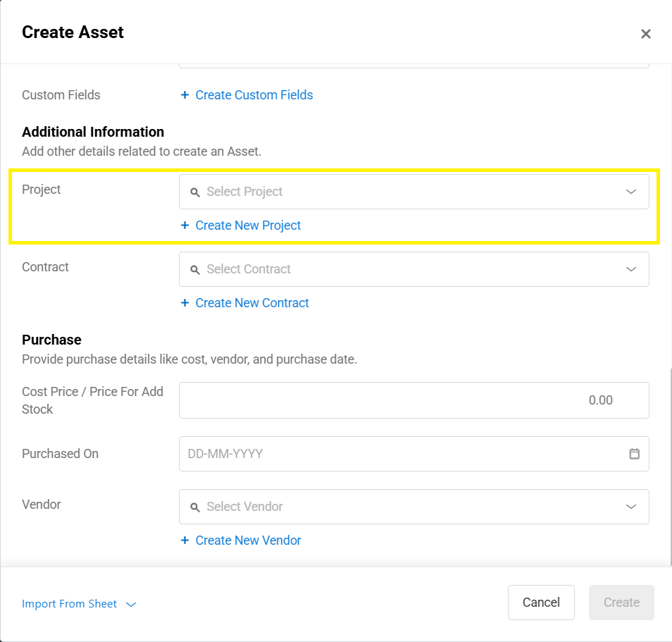Open the Import From Sheet chevron menu
Screen dimensions: 672x642
pos(131,604)
